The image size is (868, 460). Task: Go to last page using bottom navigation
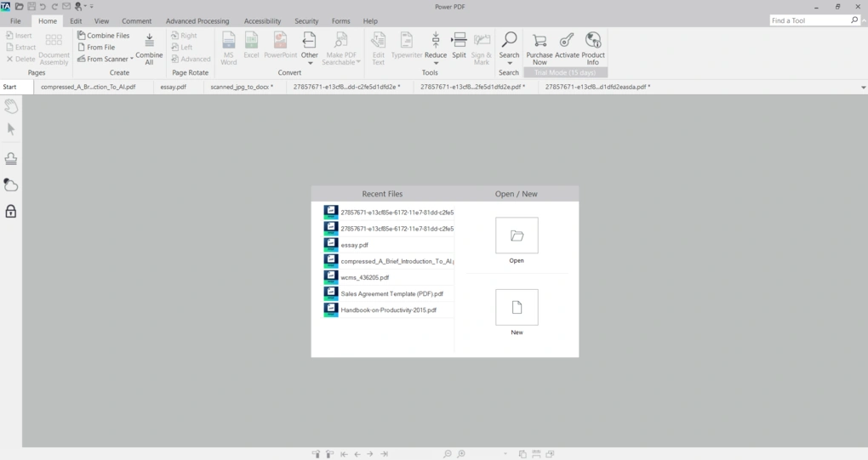[384, 454]
